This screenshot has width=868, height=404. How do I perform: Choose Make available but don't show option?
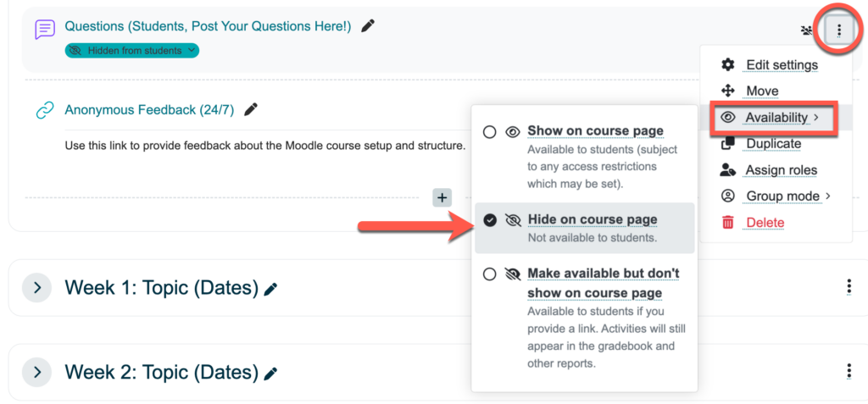pos(489,274)
